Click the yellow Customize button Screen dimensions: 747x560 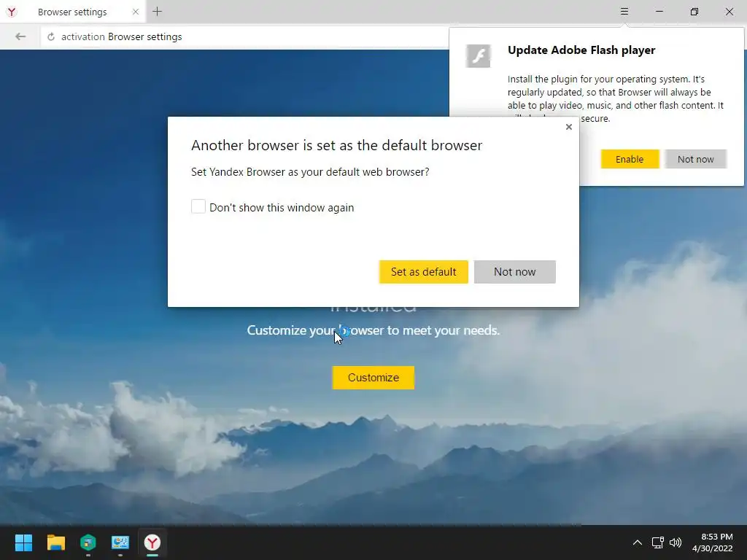click(x=373, y=378)
